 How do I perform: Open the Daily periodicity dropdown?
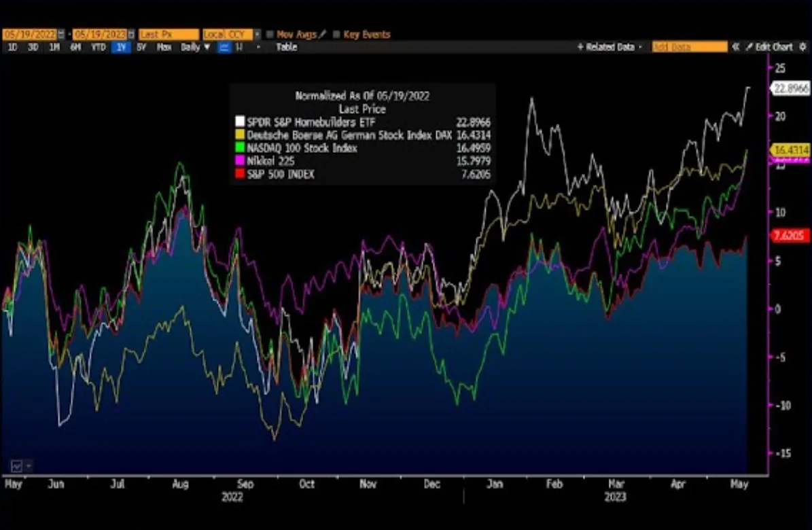tap(195, 47)
